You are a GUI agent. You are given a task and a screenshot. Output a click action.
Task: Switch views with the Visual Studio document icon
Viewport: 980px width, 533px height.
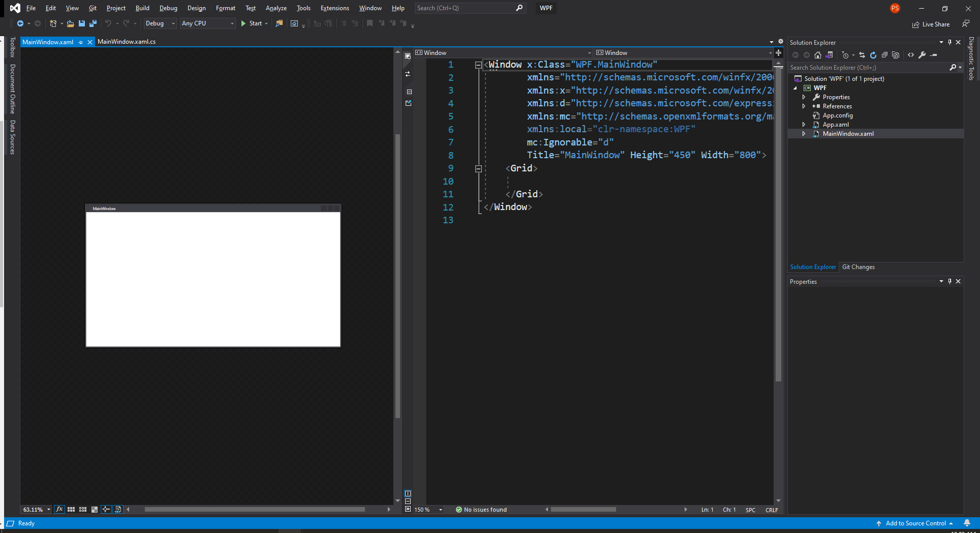829,55
